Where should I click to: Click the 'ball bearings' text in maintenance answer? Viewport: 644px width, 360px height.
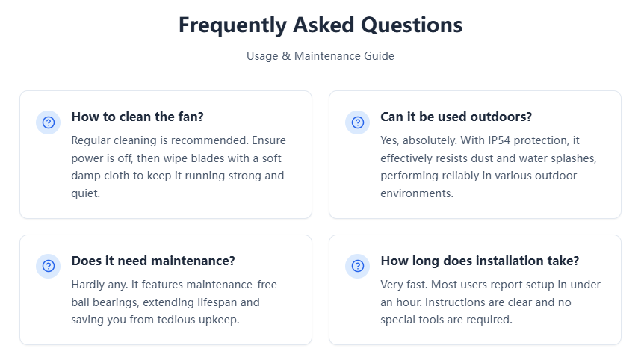coord(106,302)
